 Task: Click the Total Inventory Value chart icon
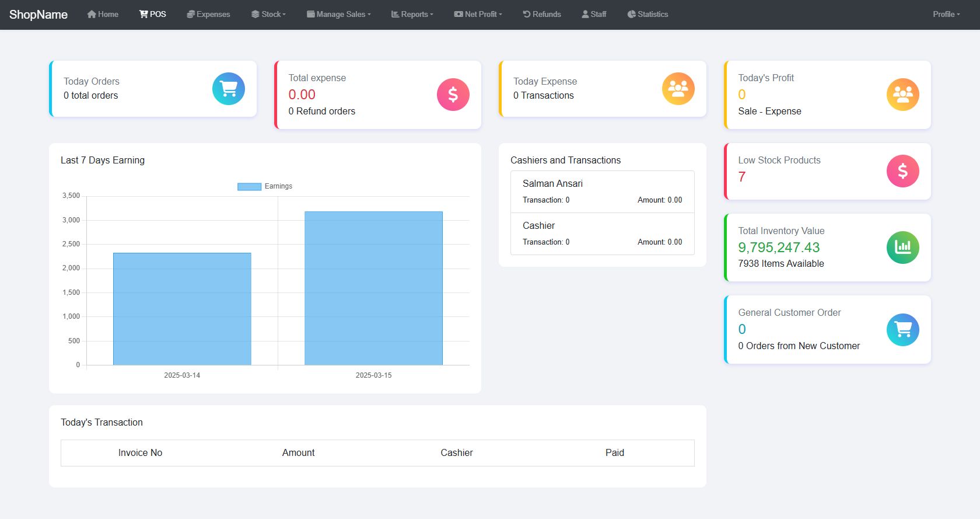[903, 248]
